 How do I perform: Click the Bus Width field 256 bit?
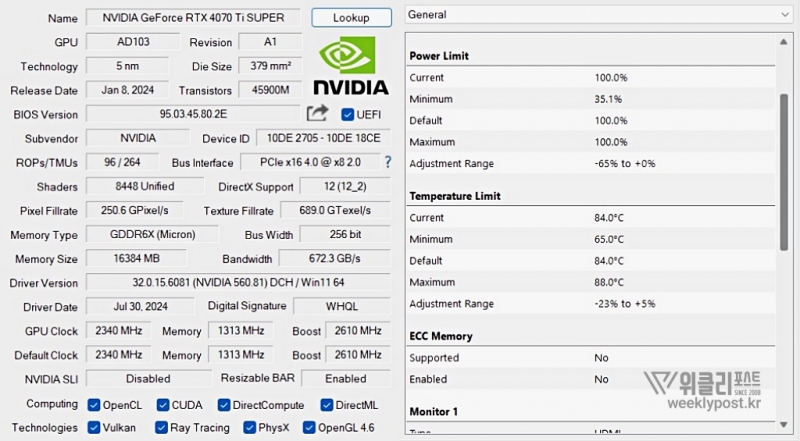coord(345,234)
